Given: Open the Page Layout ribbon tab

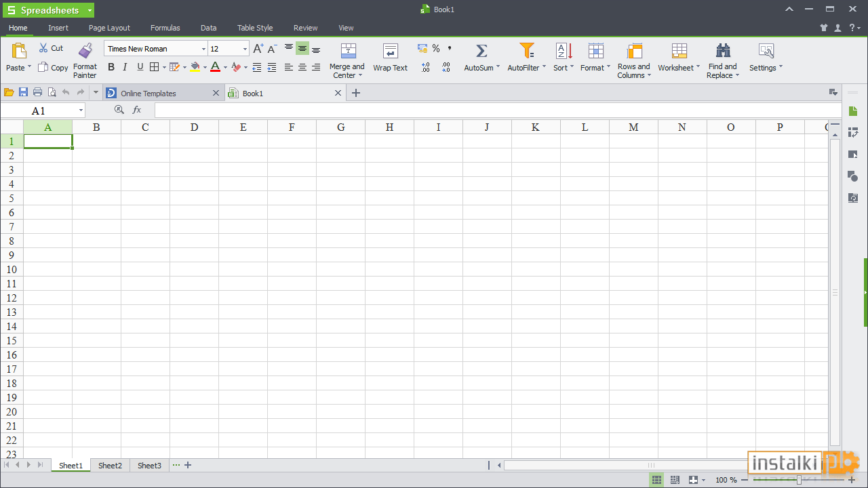Looking at the screenshot, I should tap(109, 28).
